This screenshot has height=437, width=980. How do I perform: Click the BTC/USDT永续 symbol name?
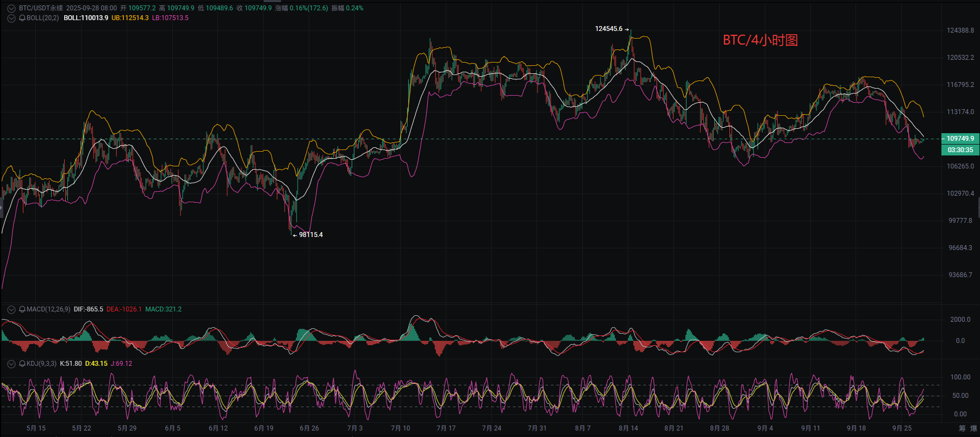coord(41,8)
